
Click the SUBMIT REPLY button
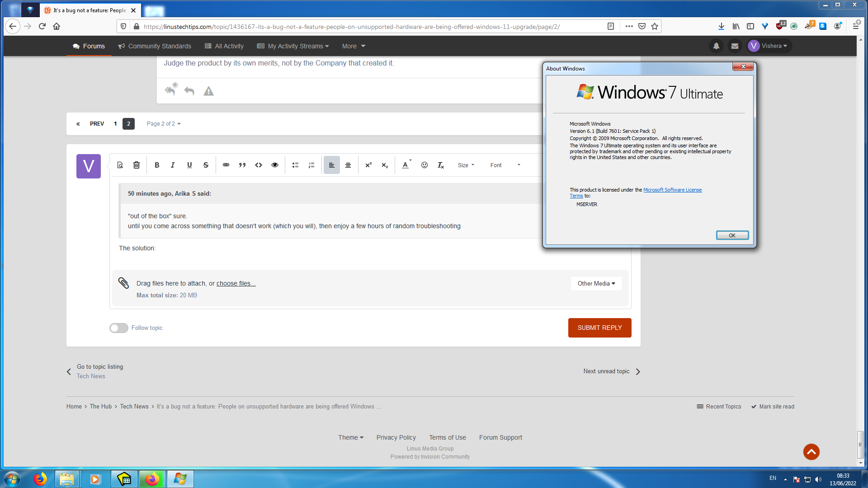coord(599,327)
